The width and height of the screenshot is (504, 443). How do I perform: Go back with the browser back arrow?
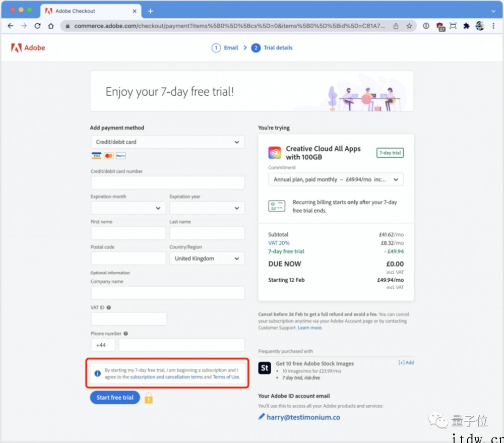(10, 26)
